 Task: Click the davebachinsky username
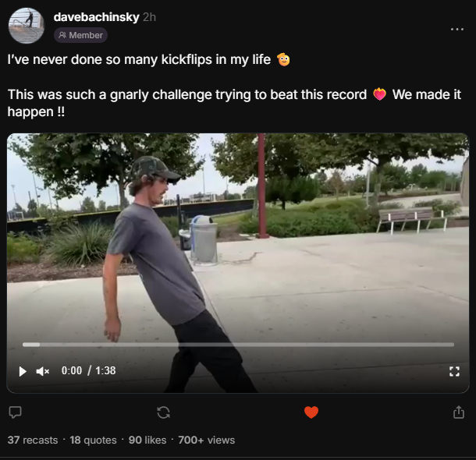(x=95, y=16)
